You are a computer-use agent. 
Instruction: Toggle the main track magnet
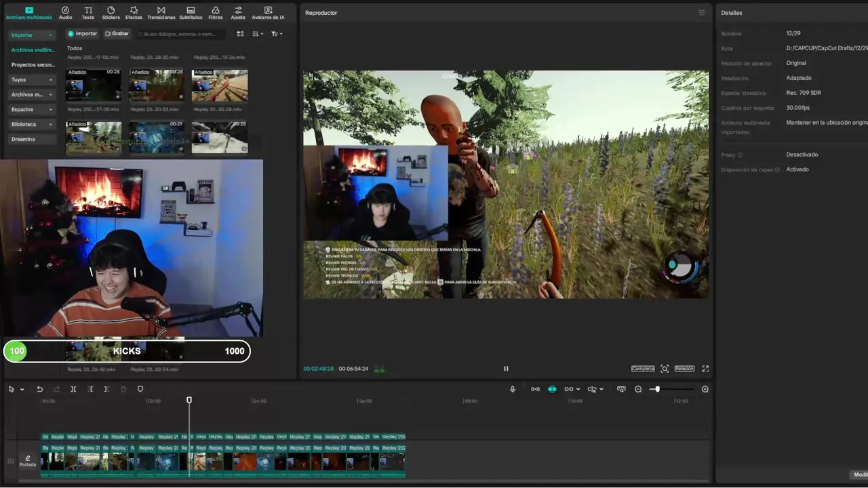click(535, 389)
